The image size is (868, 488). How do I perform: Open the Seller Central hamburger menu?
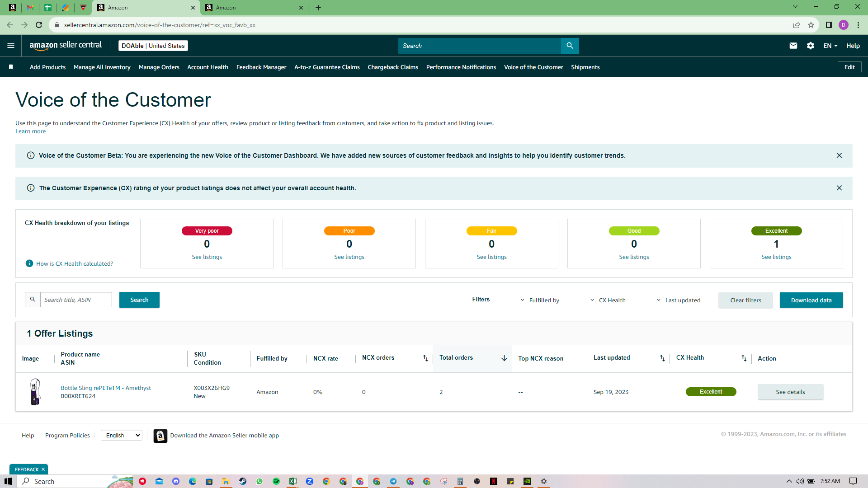click(x=11, y=46)
